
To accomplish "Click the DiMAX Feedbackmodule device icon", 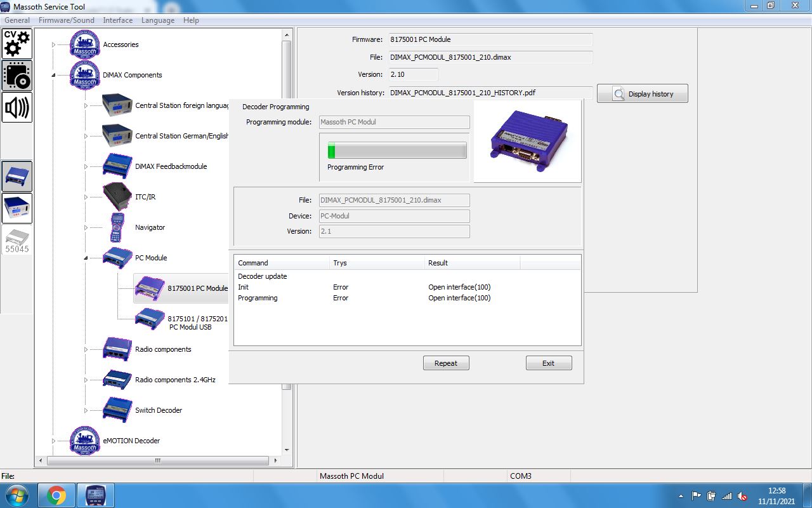I will 117,166.
